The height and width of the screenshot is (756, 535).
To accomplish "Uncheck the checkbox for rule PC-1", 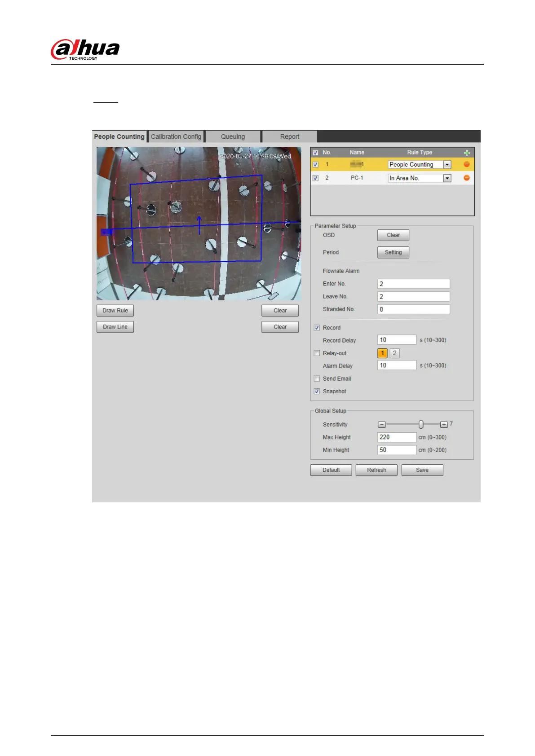I will (x=315, y=178).
